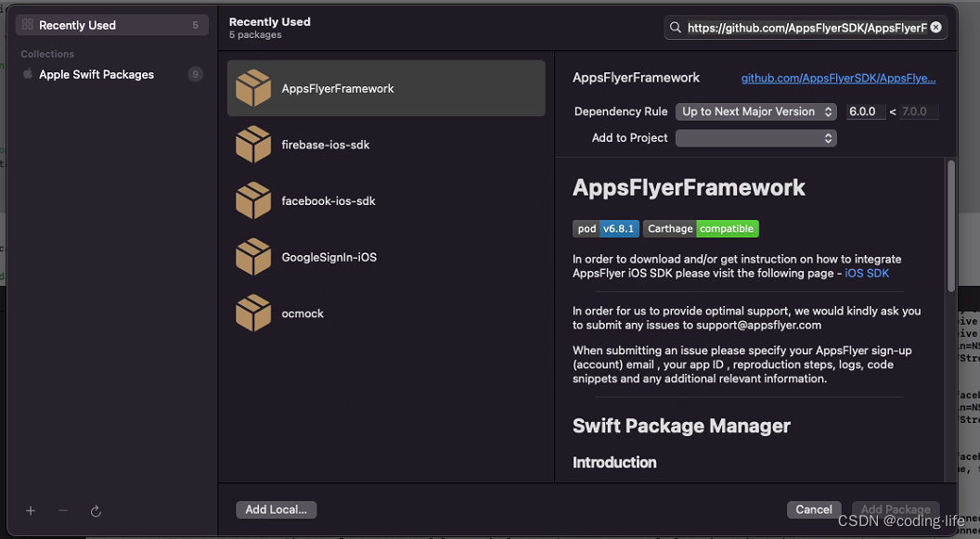Click the Add Package button
980x539 pixels.
pos(895,509)
